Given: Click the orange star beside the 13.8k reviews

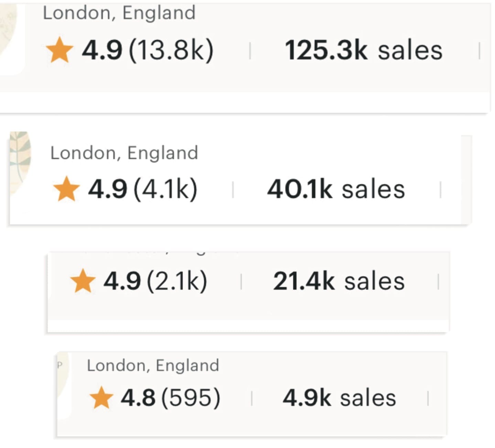Looking at the screenshot, I should [60, 50].
